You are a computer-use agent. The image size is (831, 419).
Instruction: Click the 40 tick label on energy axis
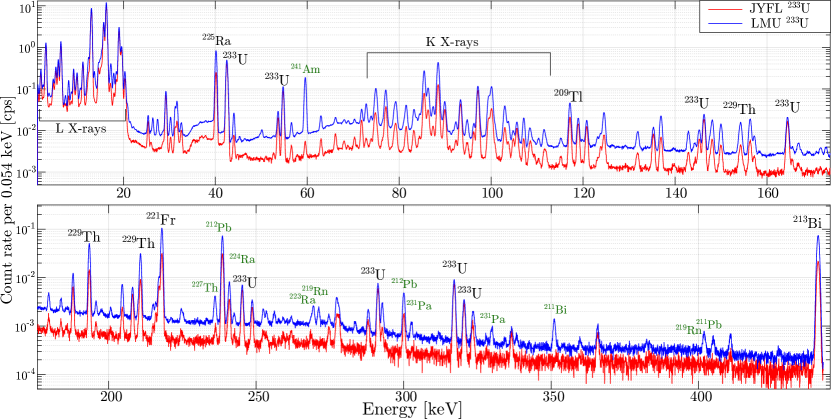click(x=215, y=194)
